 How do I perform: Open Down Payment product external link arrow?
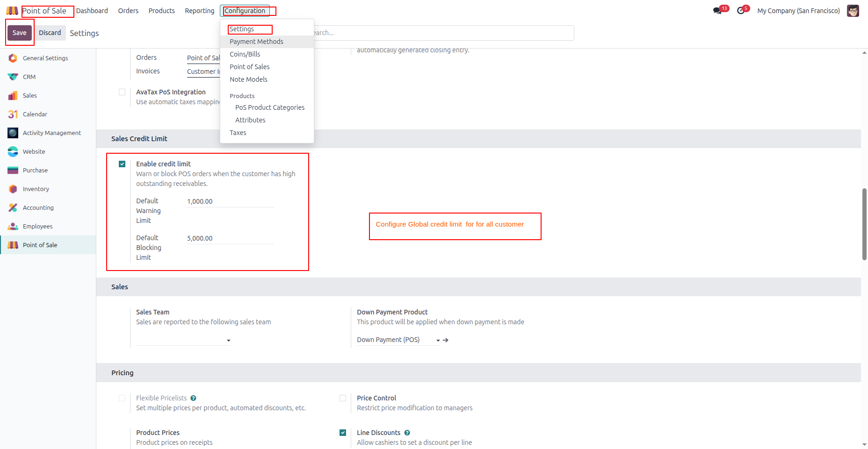click(446, 340)
